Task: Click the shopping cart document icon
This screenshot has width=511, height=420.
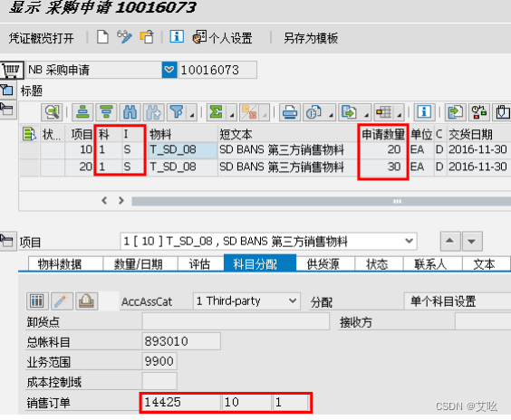Action: pos(12,70)
